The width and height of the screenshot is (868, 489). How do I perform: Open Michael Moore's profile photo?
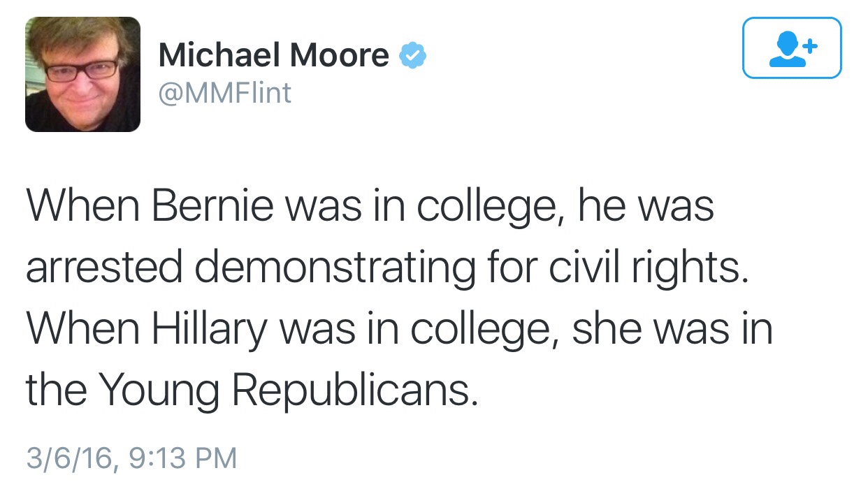coord(82,74)
